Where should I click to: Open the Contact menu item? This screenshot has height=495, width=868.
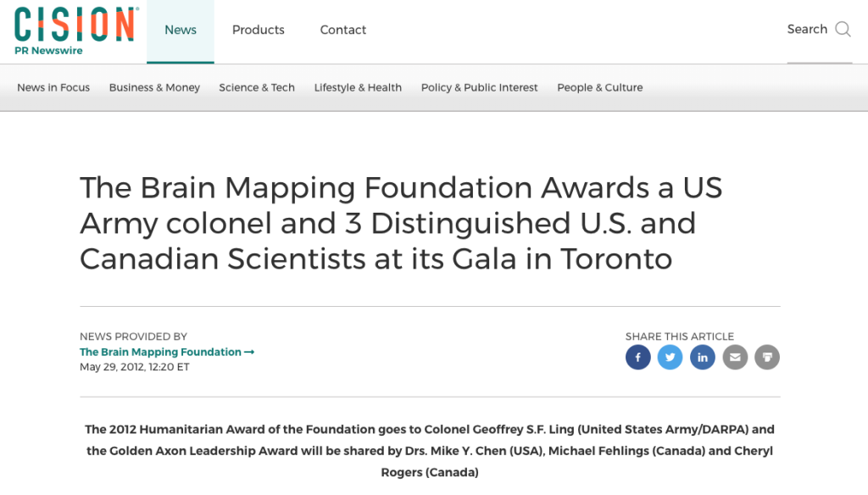343,30
